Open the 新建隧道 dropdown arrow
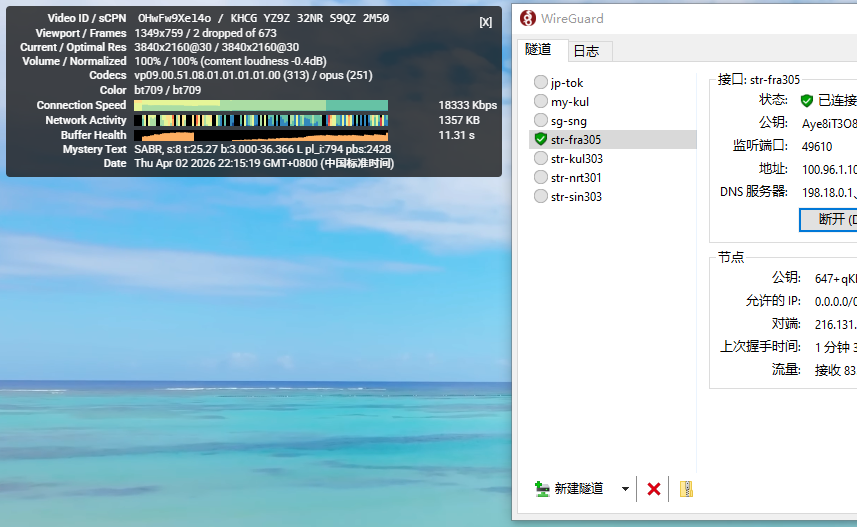 coord(625,489)
